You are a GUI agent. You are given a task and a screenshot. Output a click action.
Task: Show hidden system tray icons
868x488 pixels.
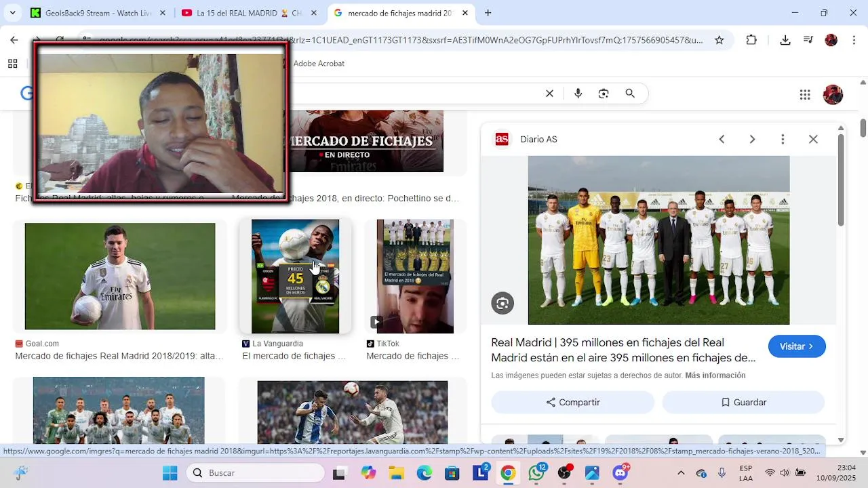coord(681,473)
